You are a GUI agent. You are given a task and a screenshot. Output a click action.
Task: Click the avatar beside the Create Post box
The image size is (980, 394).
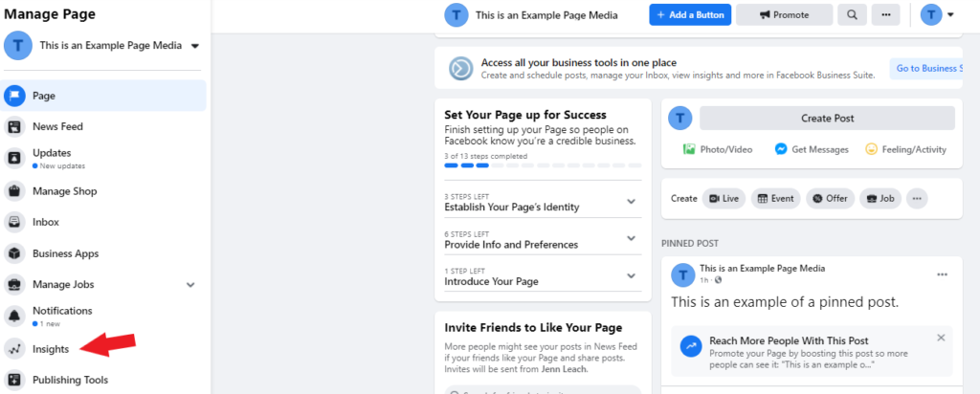(x=680, y=118)
